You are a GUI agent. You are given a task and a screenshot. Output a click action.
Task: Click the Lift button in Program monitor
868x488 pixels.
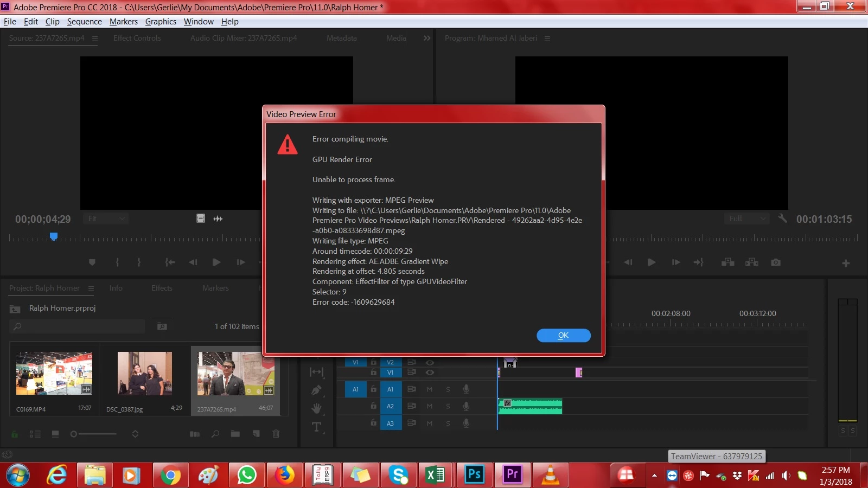pos(728,262)
